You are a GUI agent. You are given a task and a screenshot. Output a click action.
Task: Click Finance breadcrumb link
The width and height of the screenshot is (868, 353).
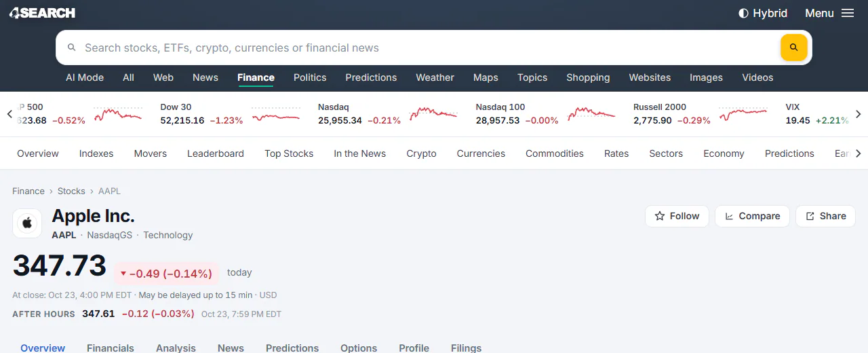coord(28,191)
